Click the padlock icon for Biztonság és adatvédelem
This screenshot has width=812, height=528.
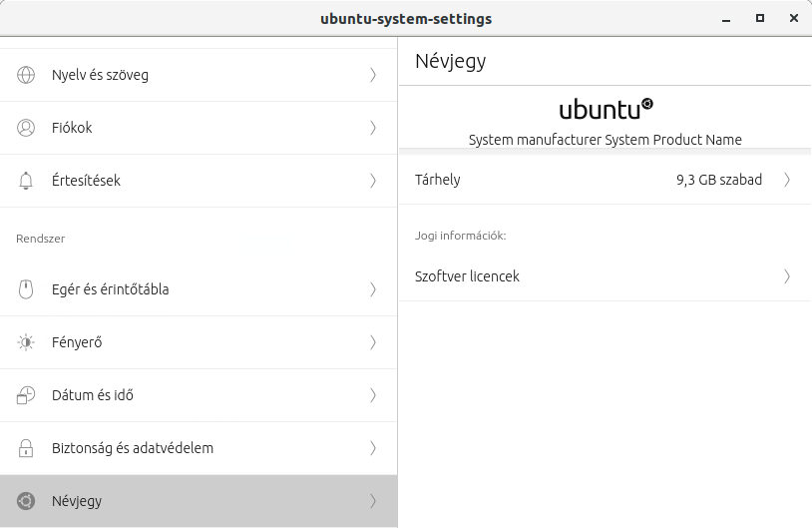coord(26,448)
